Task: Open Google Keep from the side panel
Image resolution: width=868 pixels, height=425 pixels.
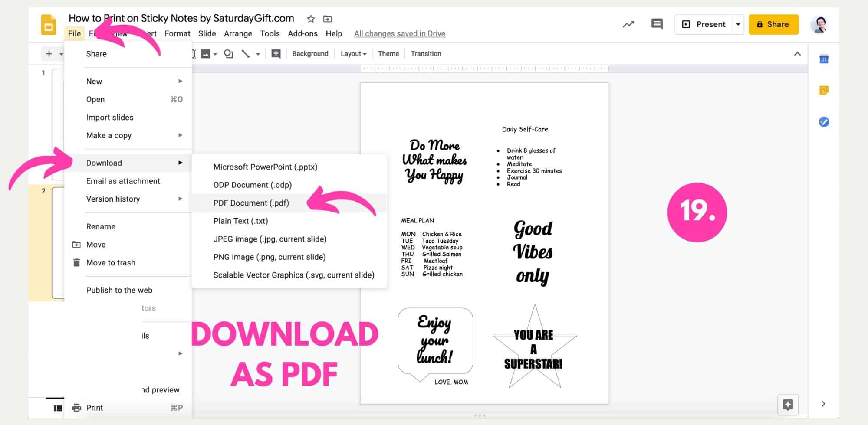Action: point(824,90)
